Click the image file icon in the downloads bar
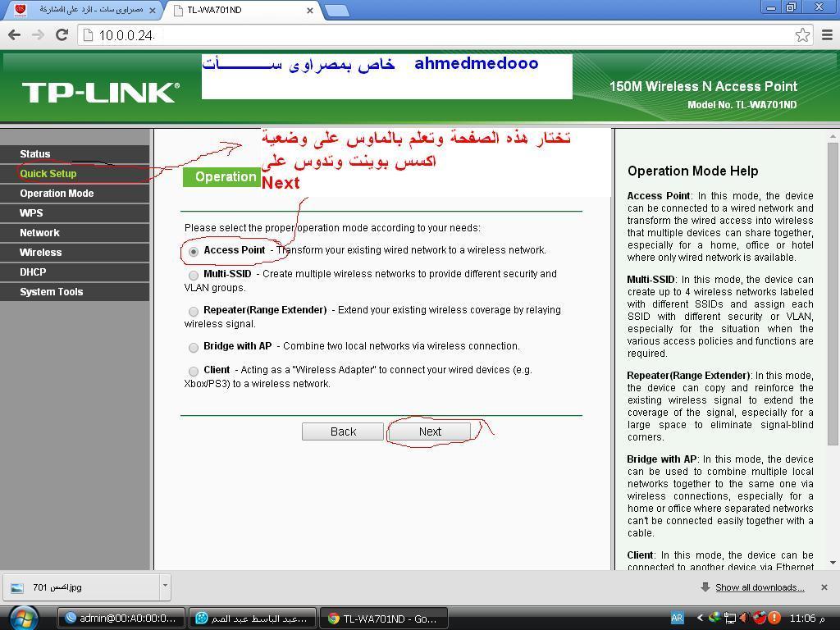The image size is (840, 630). [x=17, y=588]
